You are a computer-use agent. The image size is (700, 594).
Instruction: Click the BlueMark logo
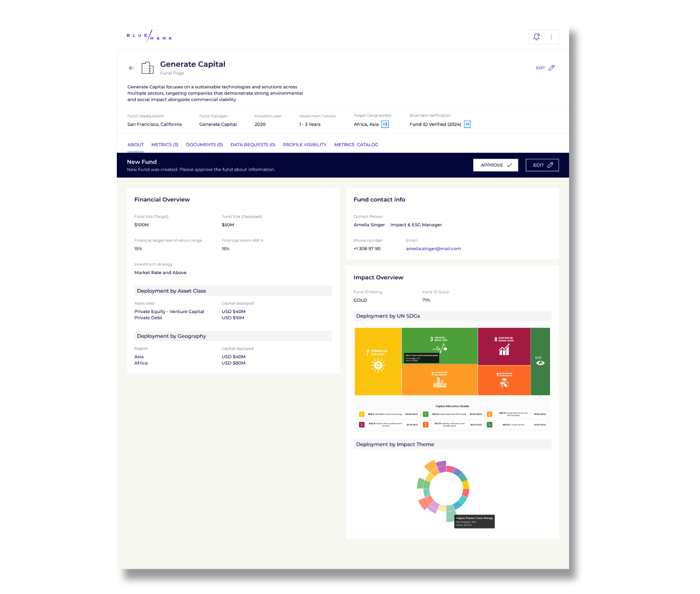(x=149, y=37)
